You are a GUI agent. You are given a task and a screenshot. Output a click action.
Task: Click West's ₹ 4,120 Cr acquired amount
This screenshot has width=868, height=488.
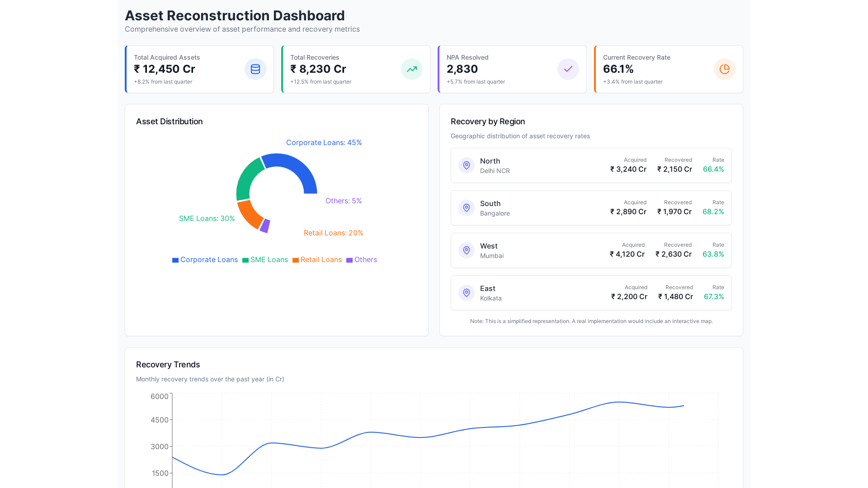point(627,254)
